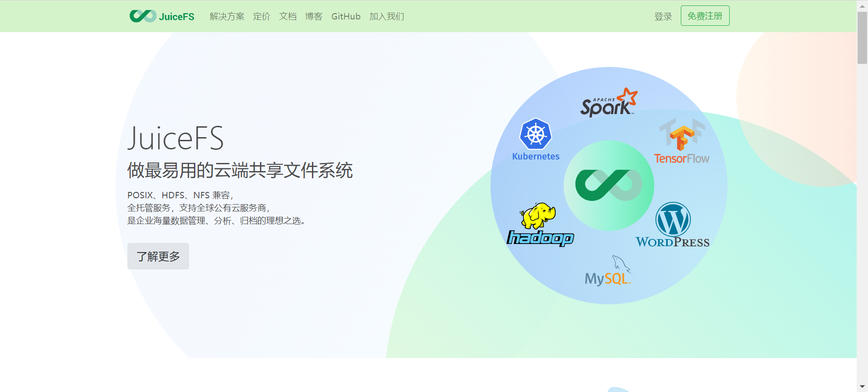Click the central JuiceFS infinity logo
868x392 pixels.
tap(609, 185)
